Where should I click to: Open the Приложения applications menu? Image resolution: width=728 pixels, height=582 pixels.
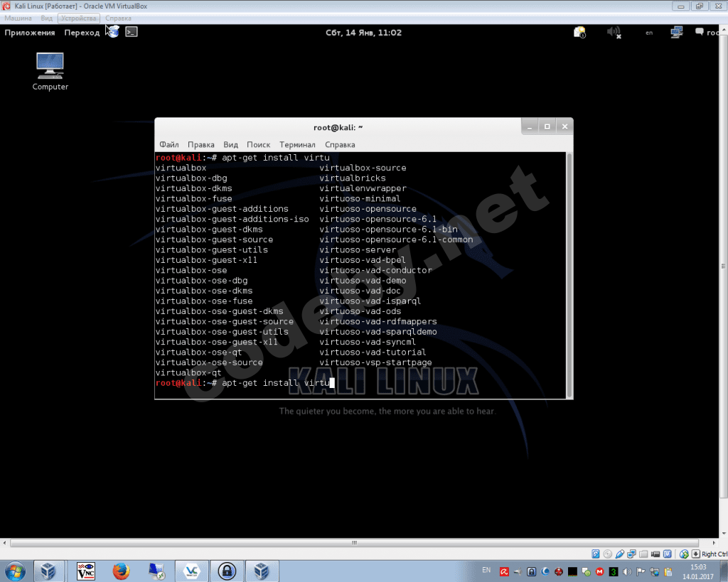(x=30, y=33)
